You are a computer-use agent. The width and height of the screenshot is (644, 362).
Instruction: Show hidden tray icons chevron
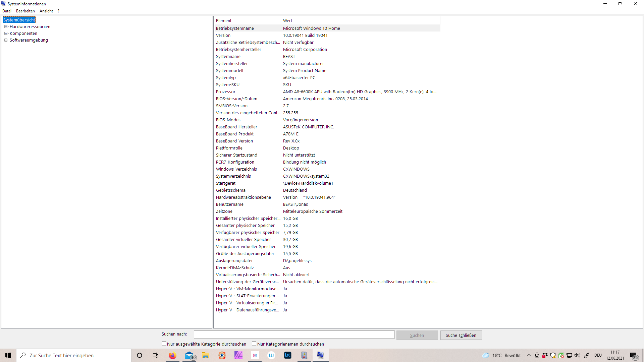click(529, 355)
